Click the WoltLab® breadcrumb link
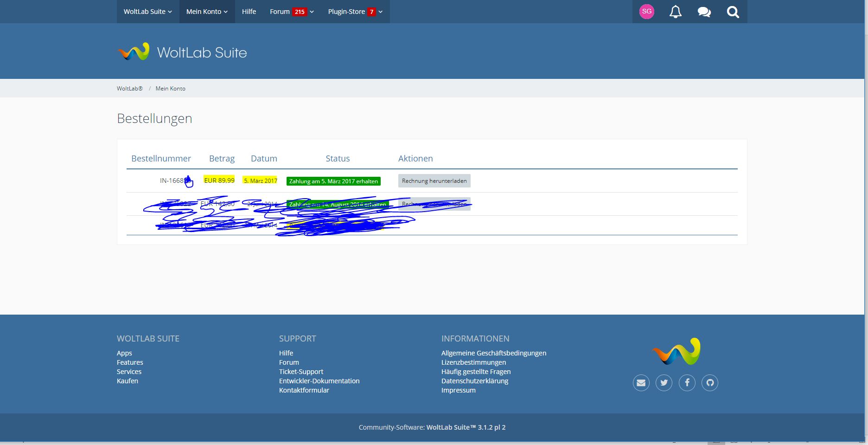The height and width of the screenshot is (445, 868). 130,88
